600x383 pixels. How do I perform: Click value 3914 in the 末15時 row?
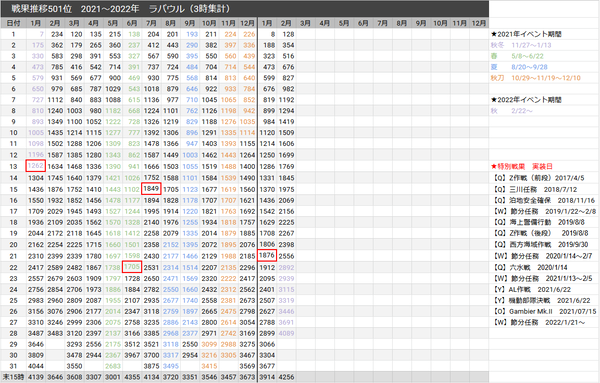pos(267,377)
